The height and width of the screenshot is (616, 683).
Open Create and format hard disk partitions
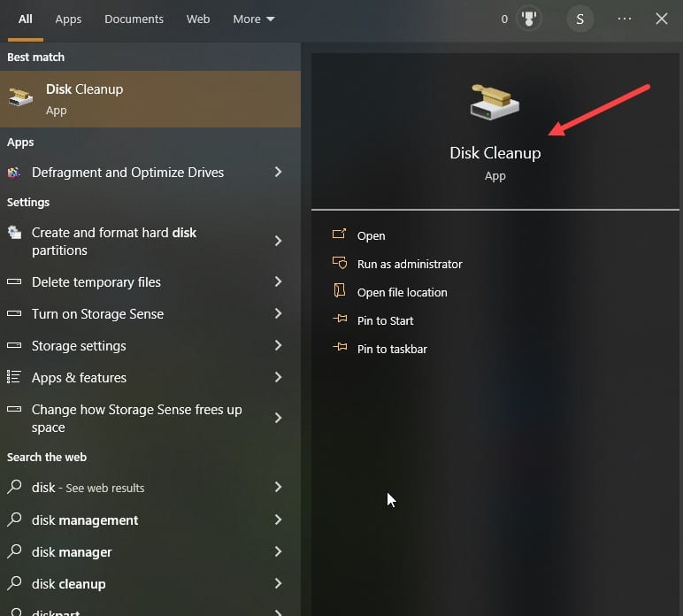pos(150,242)
